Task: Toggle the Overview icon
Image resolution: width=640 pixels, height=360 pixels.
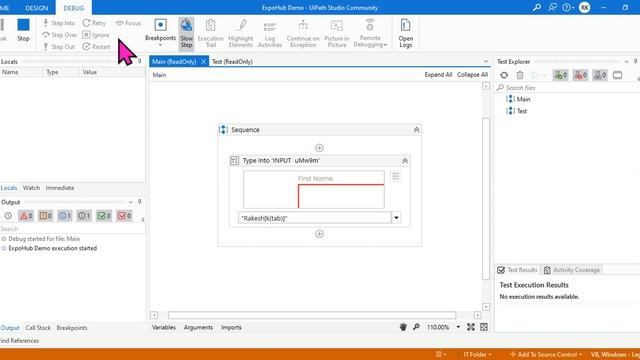Action: coord(484,327)
